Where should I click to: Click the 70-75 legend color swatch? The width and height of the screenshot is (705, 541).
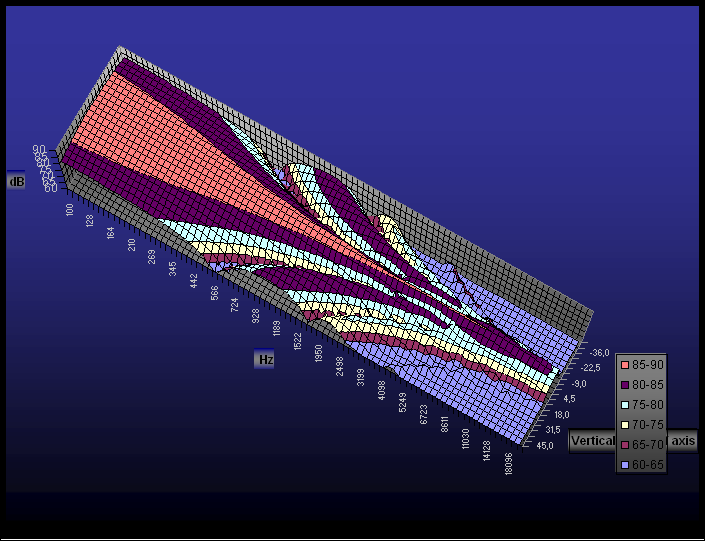(625, 425)
